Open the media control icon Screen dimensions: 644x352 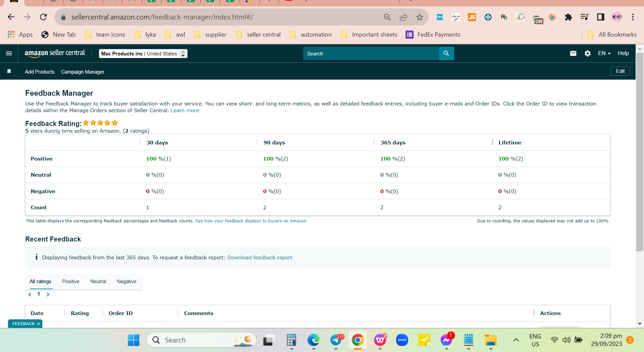(584, 17)
